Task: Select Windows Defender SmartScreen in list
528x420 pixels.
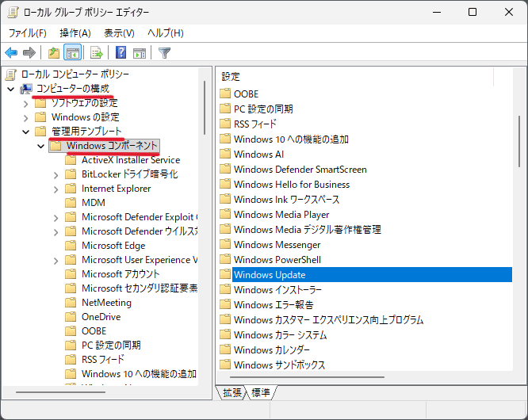Action: point(300,170)
